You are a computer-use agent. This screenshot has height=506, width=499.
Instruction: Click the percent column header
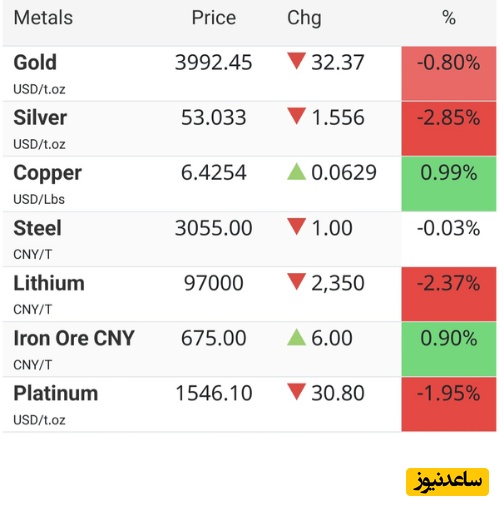tap(449, 17)
